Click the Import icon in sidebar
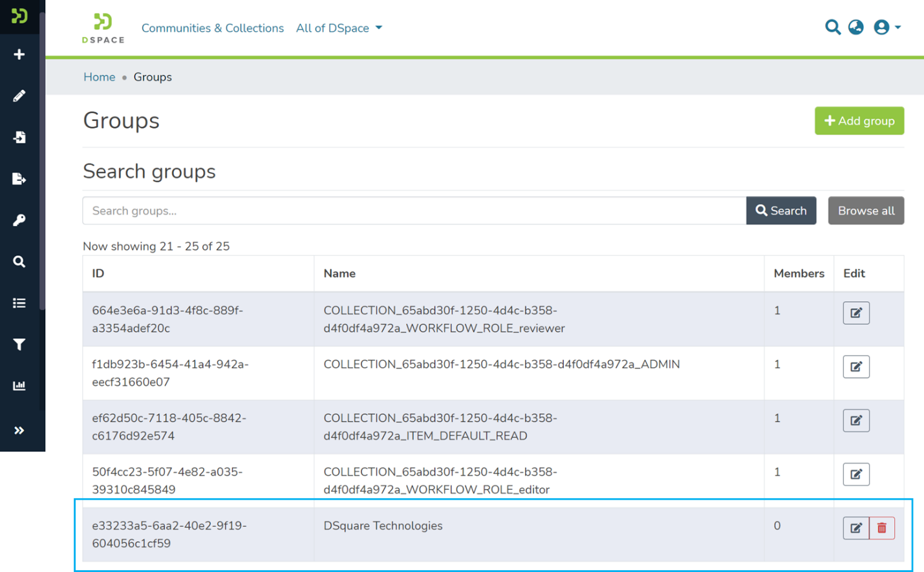This screenshot has width=924, height=572. pos(19,137)
